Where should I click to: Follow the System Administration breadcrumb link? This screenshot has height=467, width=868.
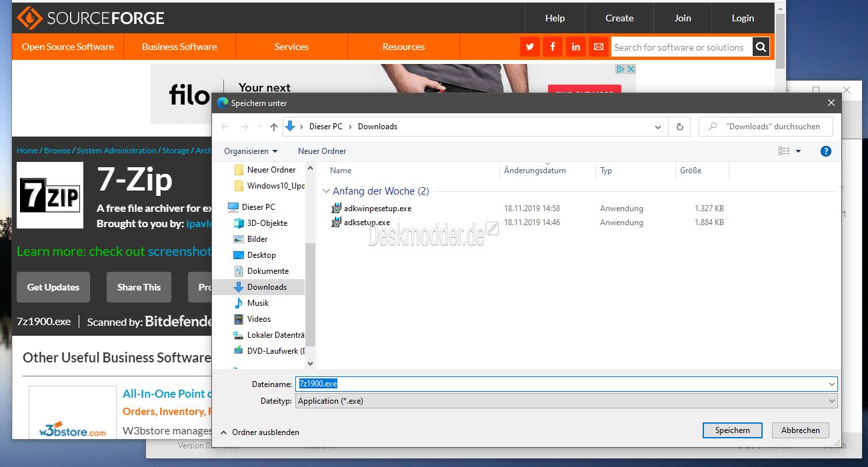point(117,151)
